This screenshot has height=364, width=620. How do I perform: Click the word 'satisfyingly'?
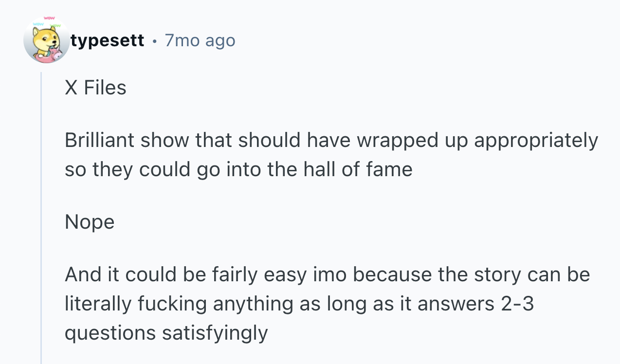[x=215, y=334]
